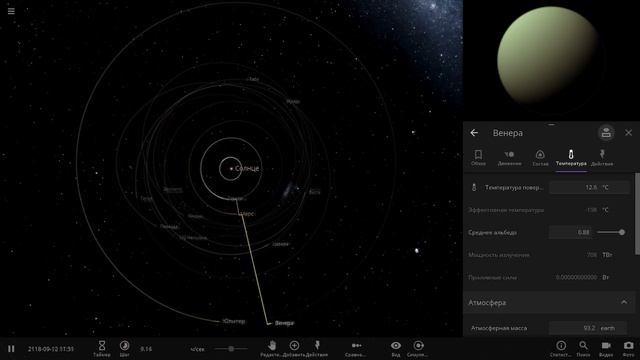Screen dimensions: 640x360
Task: Open the Вид eye view settings
Action: (x=396, y=349)
